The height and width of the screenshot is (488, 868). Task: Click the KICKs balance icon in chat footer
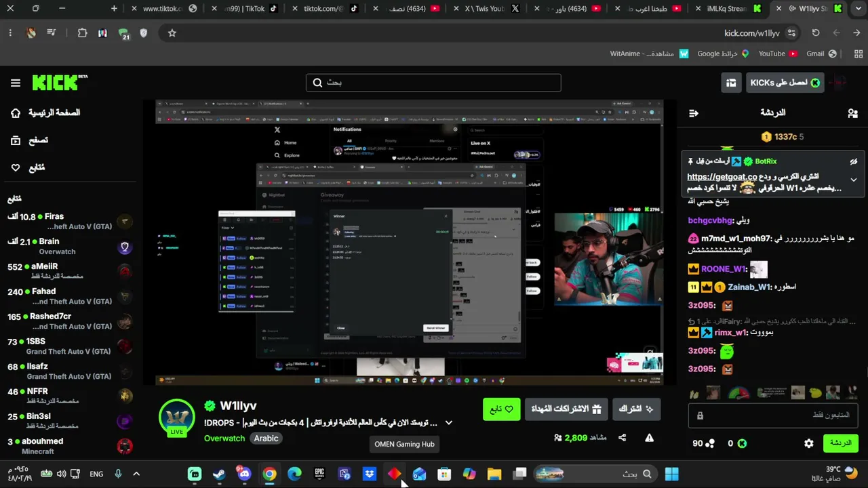tap(742, 443)
